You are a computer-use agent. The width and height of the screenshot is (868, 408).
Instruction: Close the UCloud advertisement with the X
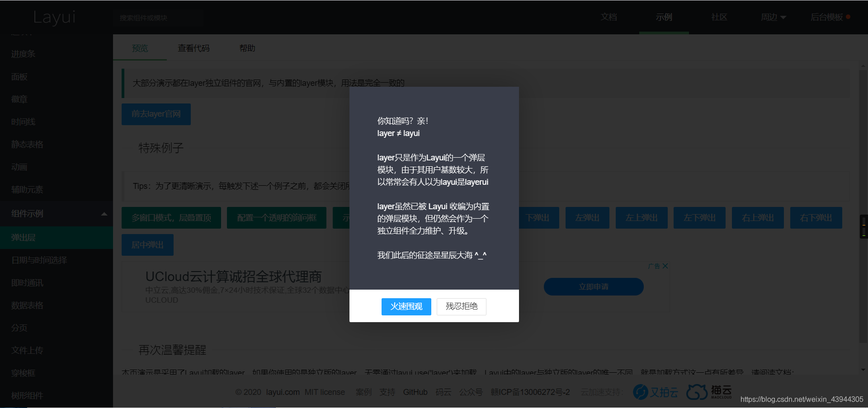(x=665, y=266)
